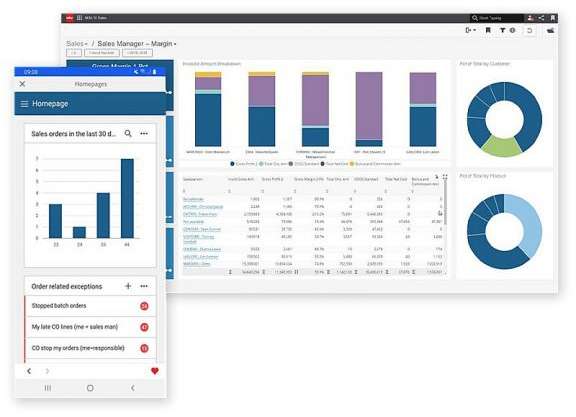Click the share icon in top bar
576x417 pixels.
click(541, 18)
